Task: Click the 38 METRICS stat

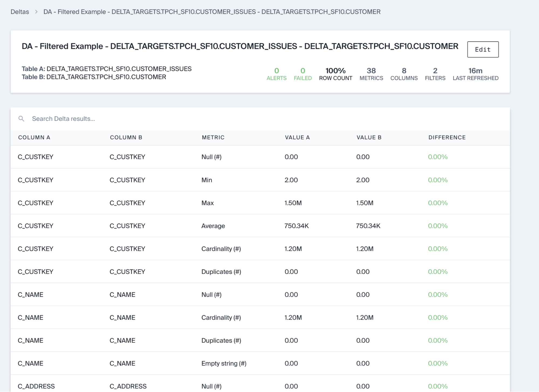Action: pos(371,74)
